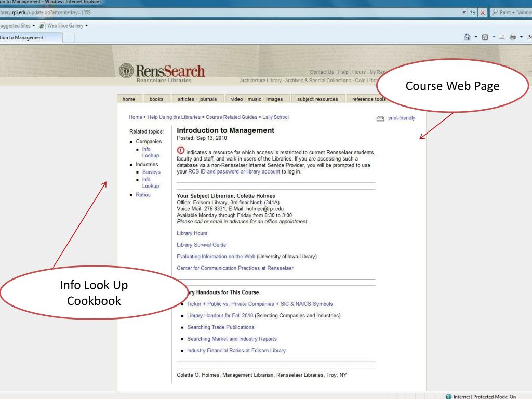This screenshot has height=399, width=532.
Task: Click the Help header link
Action: coord(343,72)
